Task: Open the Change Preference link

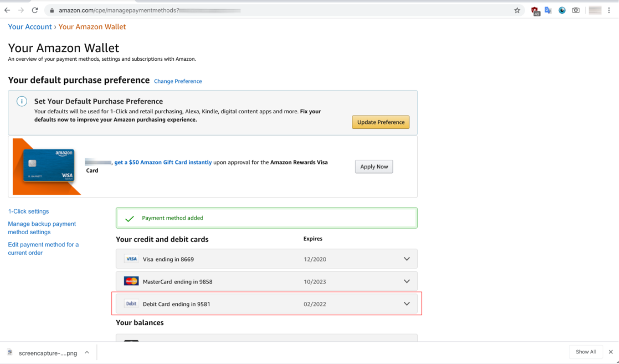Action: point(178,81)
